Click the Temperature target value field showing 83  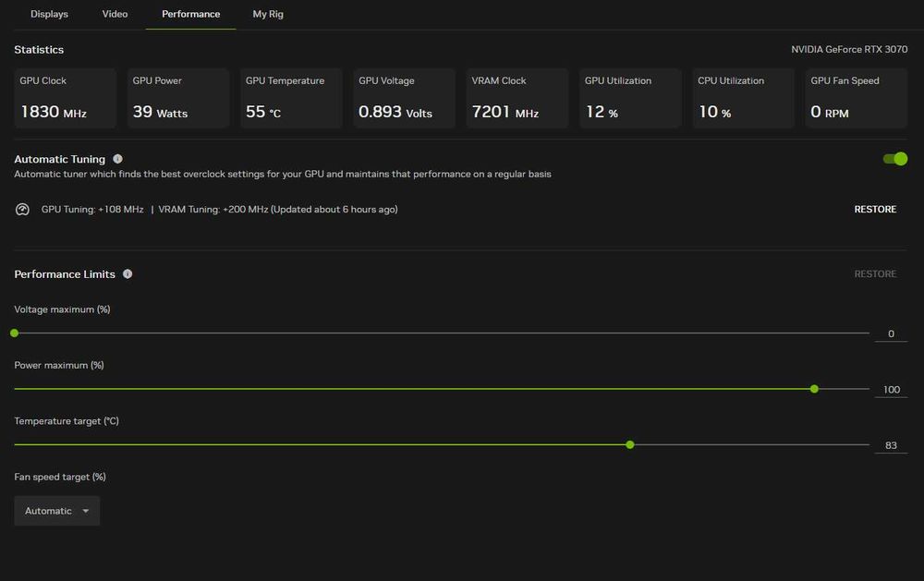point(891,445)
